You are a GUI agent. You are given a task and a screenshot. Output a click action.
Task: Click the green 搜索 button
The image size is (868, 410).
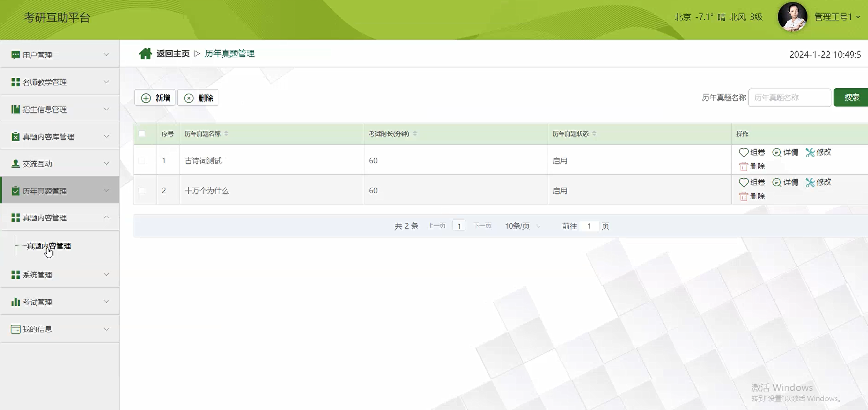tap(851, 97)
